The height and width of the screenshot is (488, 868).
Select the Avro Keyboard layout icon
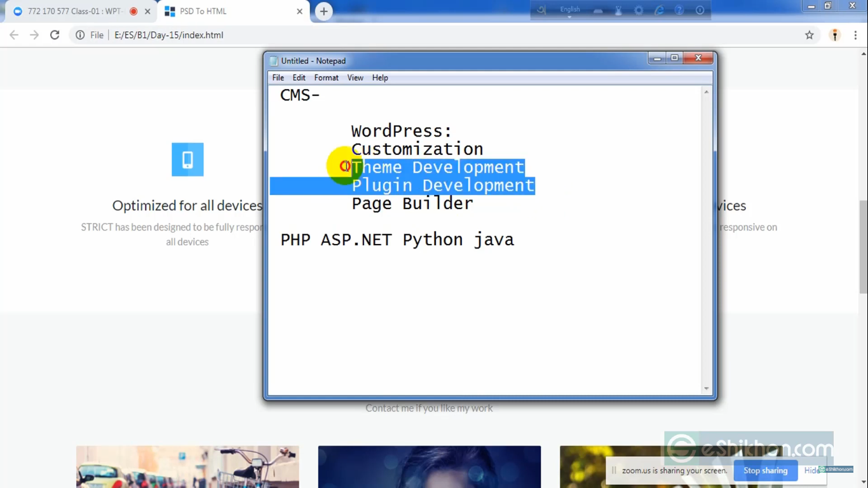pos(541,10)
